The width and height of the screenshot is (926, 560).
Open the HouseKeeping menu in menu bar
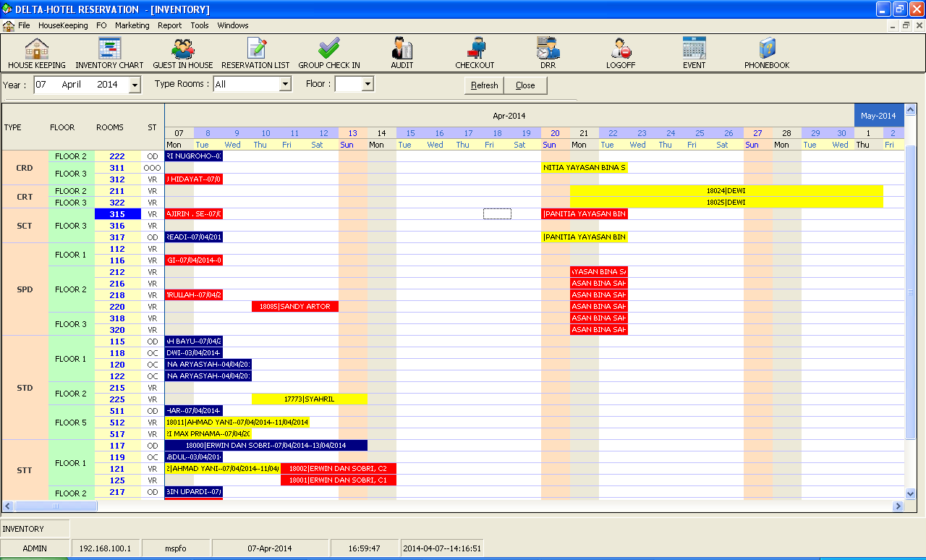point(63,25)
